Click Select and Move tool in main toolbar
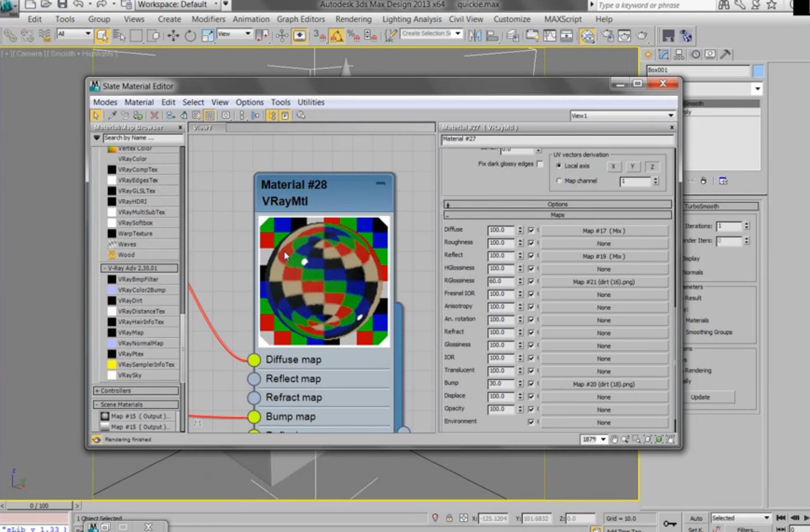This screenshot has width=810, height=532. [173, 36]
